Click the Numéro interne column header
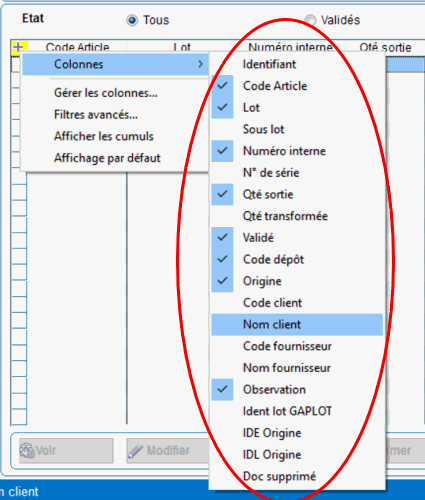This screenshot has height=500, width=425. coord(291,47)
